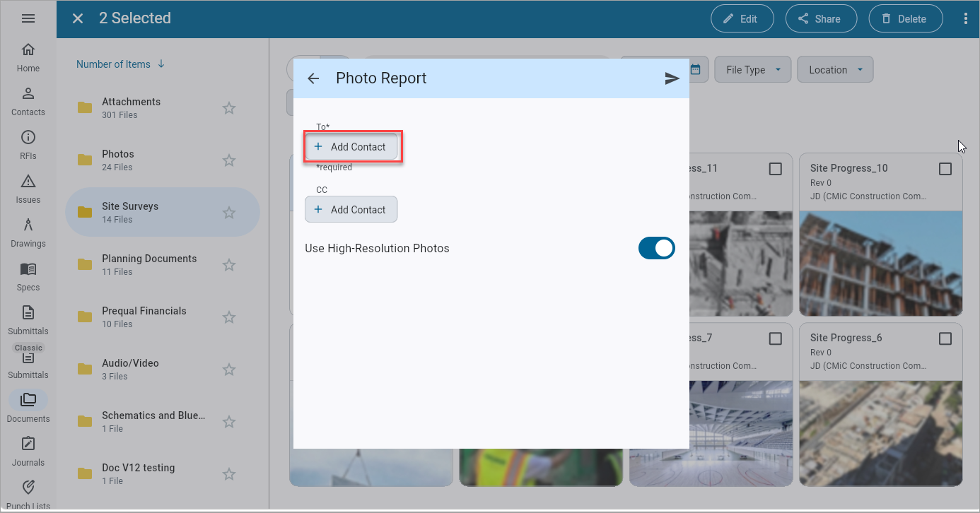Add Contact in the CC field
980x513 pixels.
coord(351,209)
